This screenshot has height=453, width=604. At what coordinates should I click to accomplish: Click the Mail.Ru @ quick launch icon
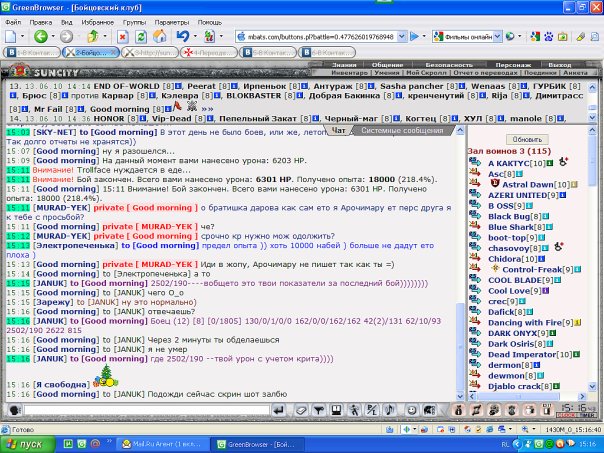95,444
